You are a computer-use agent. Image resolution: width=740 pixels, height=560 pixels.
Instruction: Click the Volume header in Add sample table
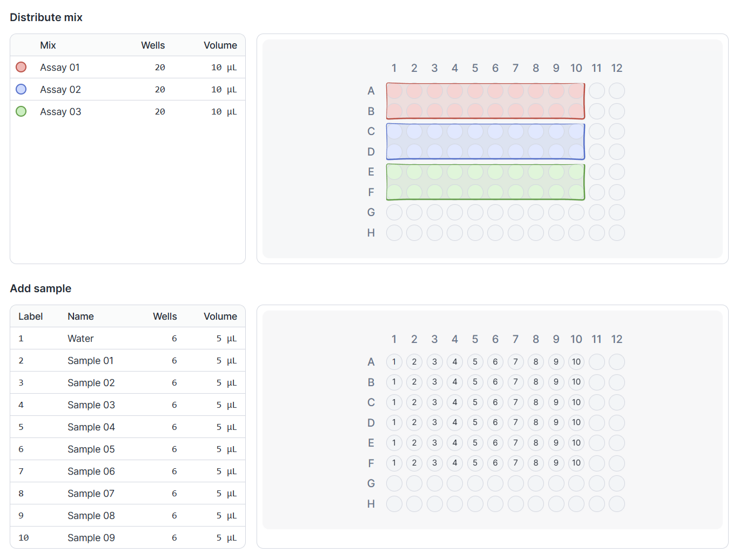[x=220, y=316]
